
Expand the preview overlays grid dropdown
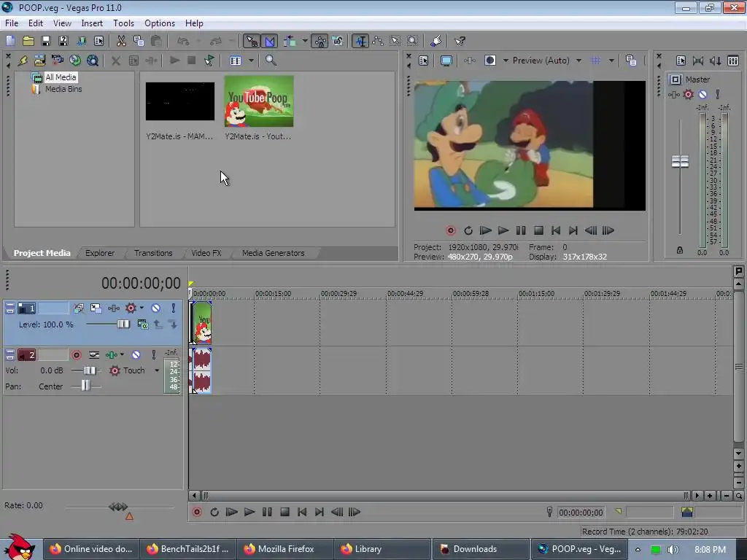(x=612, y=61)
